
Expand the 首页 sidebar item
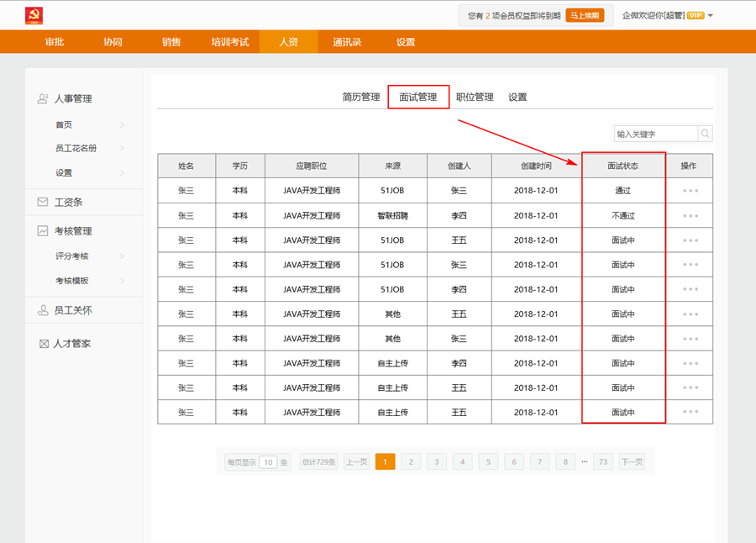[122, 125]
